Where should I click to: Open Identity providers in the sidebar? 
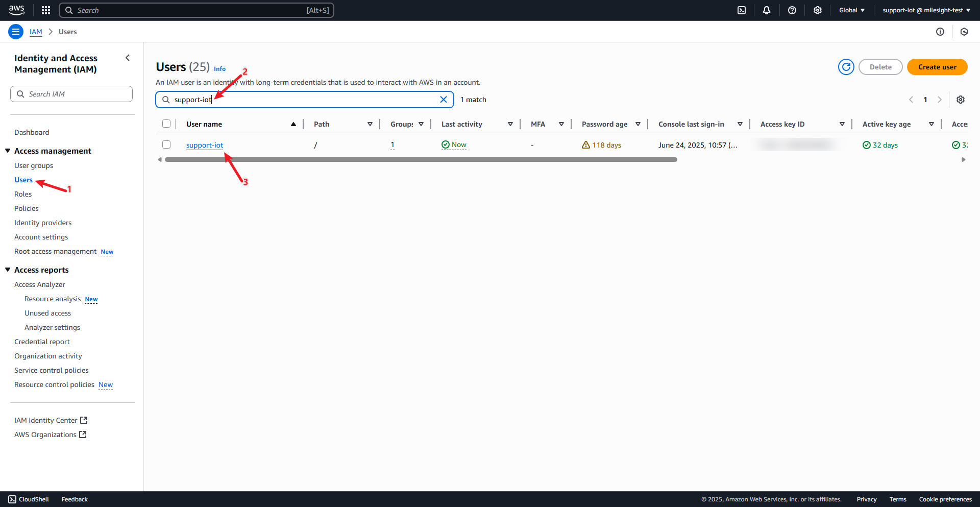click(43, 223)
